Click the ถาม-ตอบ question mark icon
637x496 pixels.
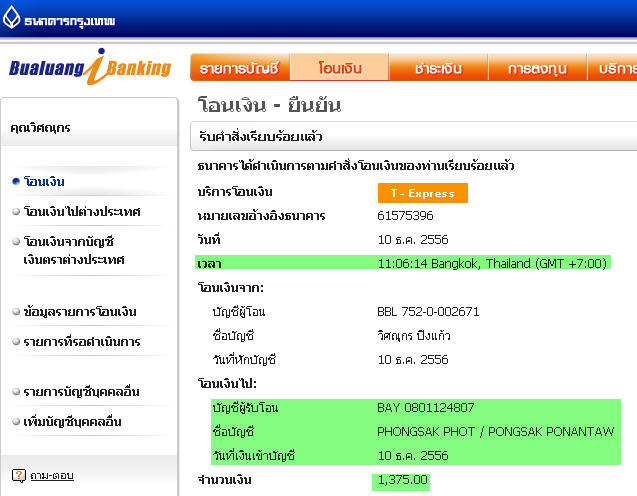[x=19, y=475]
